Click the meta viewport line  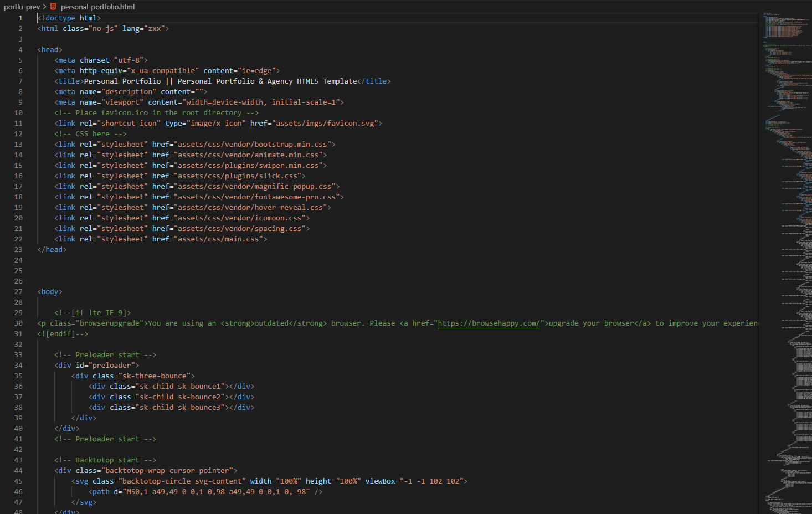tap(199, 102)
